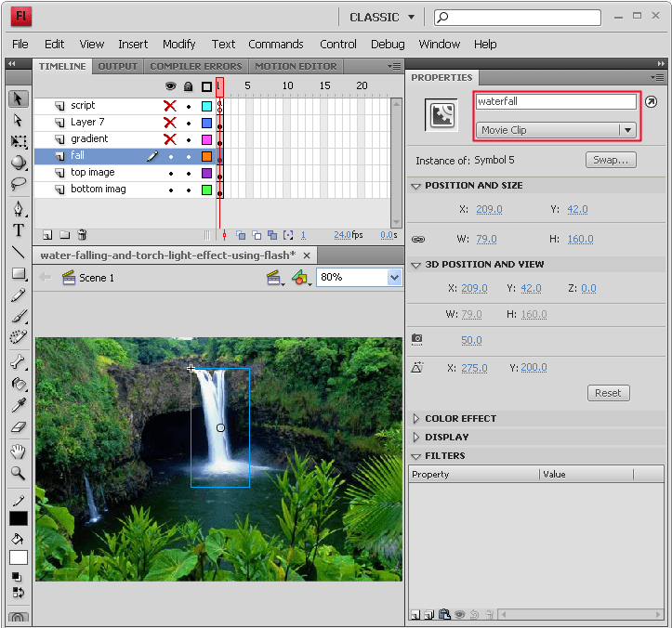Screen dimensions: 672x628
Task: Collapse the Position and Size section
Action: coord(415,186)
